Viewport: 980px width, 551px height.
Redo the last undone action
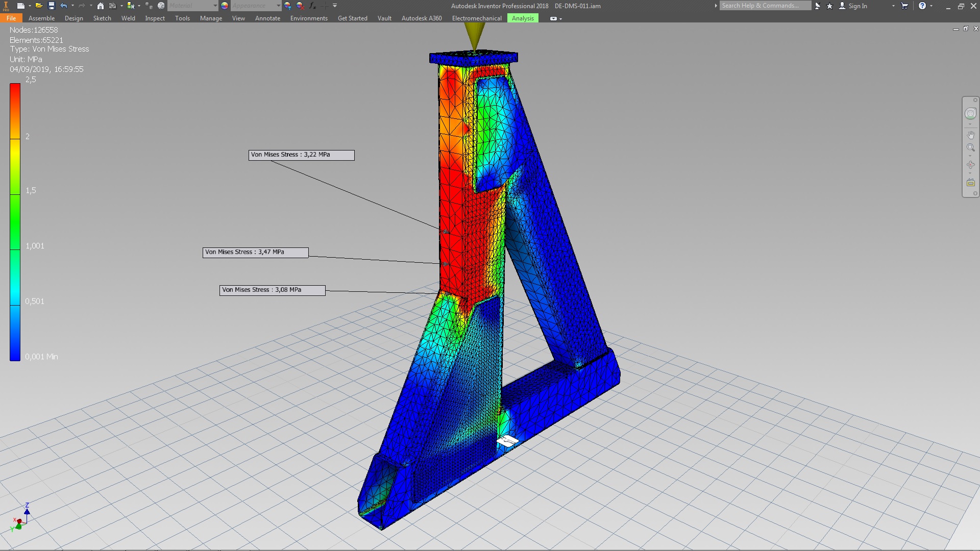[82, 6]
